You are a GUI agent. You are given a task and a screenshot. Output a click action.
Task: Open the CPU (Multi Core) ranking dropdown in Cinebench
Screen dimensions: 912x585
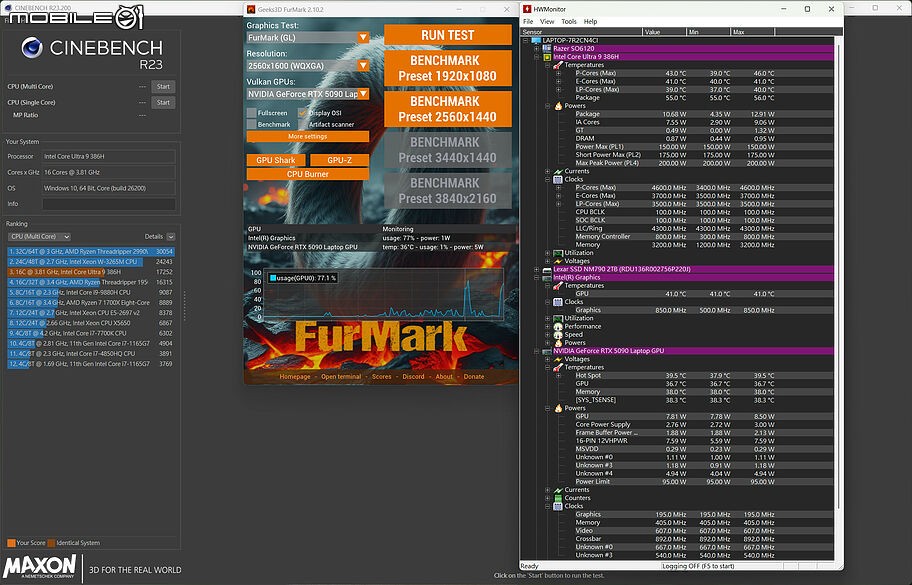click(39, 237)
